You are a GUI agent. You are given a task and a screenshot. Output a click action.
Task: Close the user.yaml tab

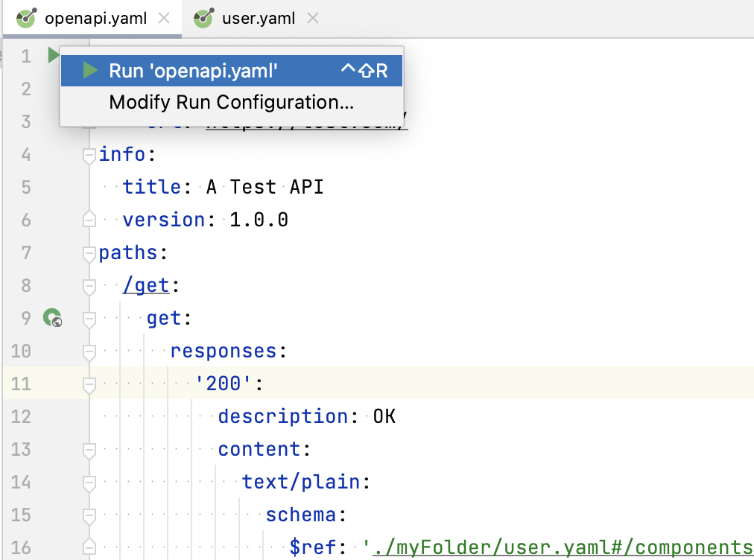click(x=312, y=17)
